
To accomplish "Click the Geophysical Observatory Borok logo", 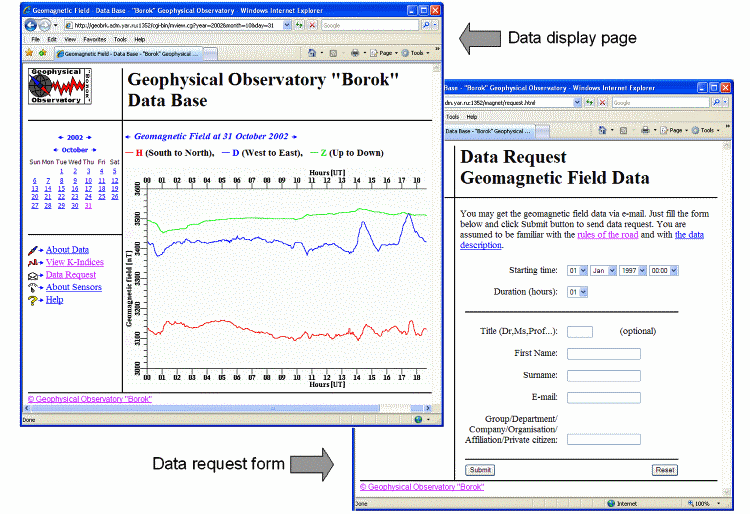I will 60,86.
